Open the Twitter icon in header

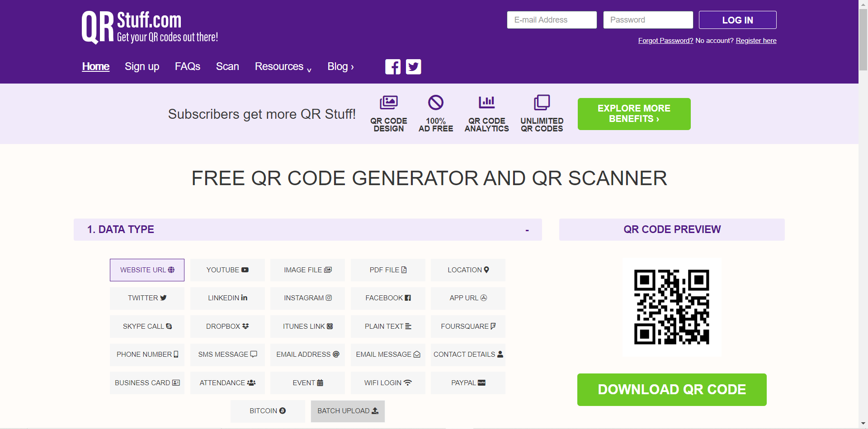pos(413,67)
